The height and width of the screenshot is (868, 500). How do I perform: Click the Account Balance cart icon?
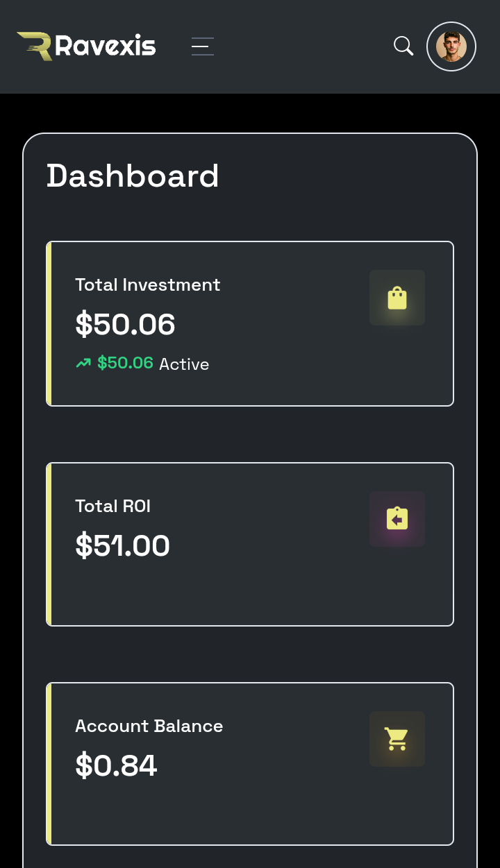tap(397, 739)
